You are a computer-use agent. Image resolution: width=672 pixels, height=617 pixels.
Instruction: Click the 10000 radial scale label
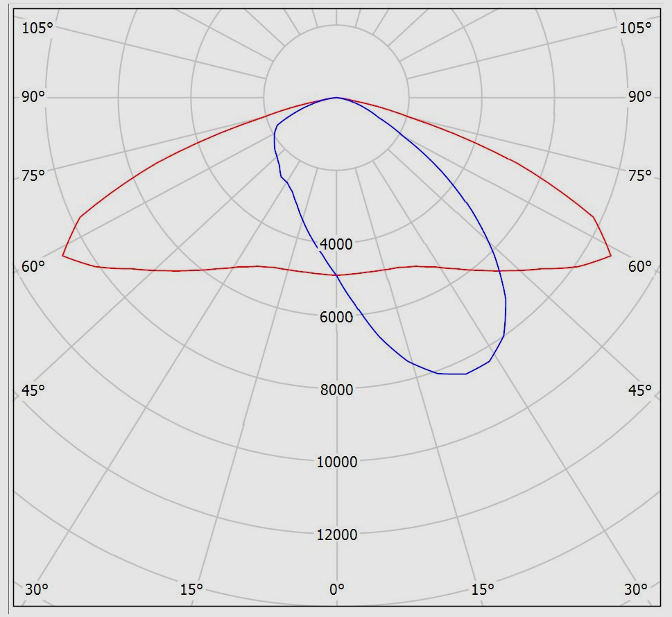pyautogui.click(x=337, y=462)
